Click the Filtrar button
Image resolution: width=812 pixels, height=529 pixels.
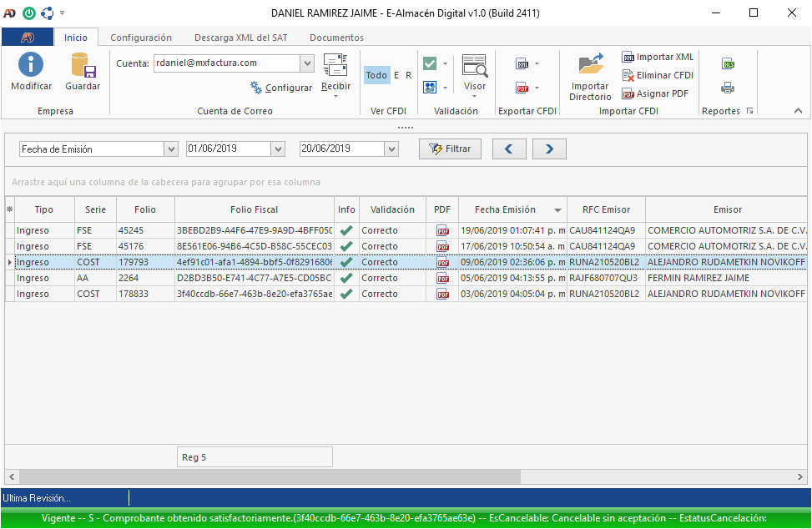(451, 149)
